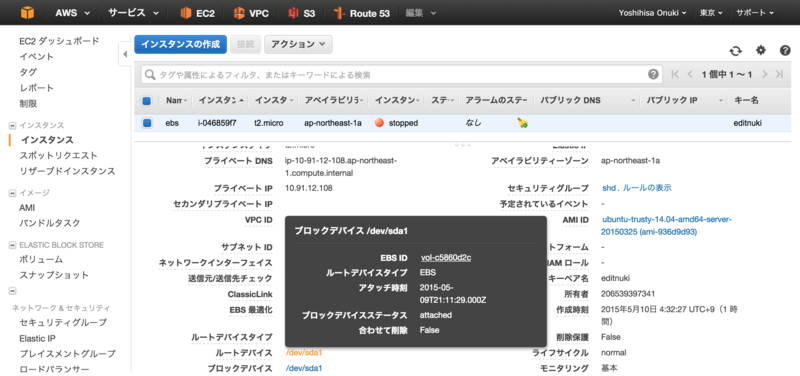The width and height of the screenshot is (800, 376).
Task: Open AMI in sidebar
Action: pos(27,208)
